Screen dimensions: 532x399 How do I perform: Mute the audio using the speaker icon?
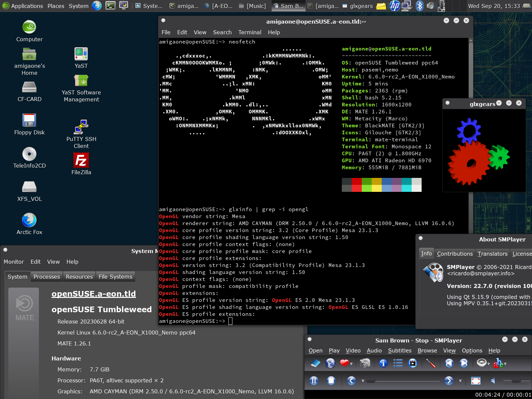(493, 381)
